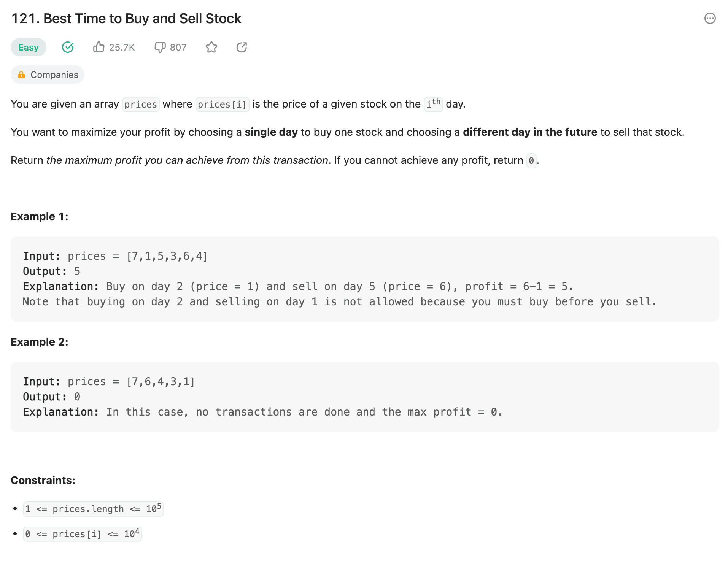This screenshot has width=728, height=568.
Task: Click the 'prices[i]' inline code snippet
Action: [222, 104]
